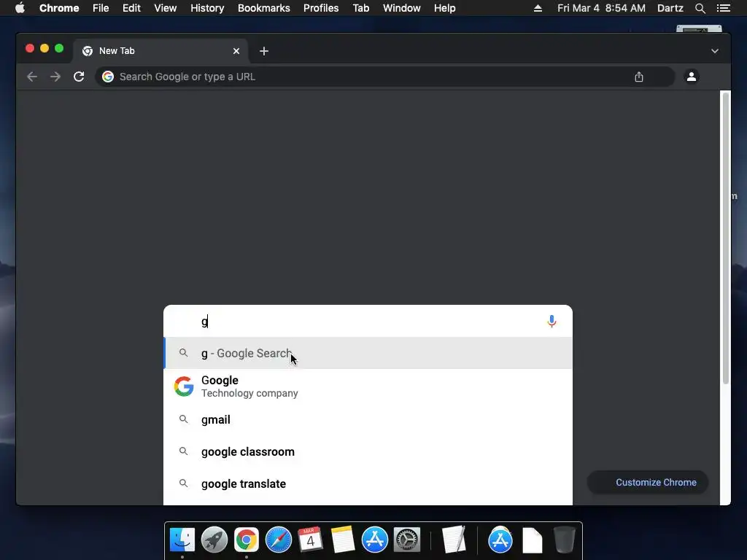This screenshot has width=747, height=560.
Task: Click the back navigation arrow
Action: tap(32, 77)
